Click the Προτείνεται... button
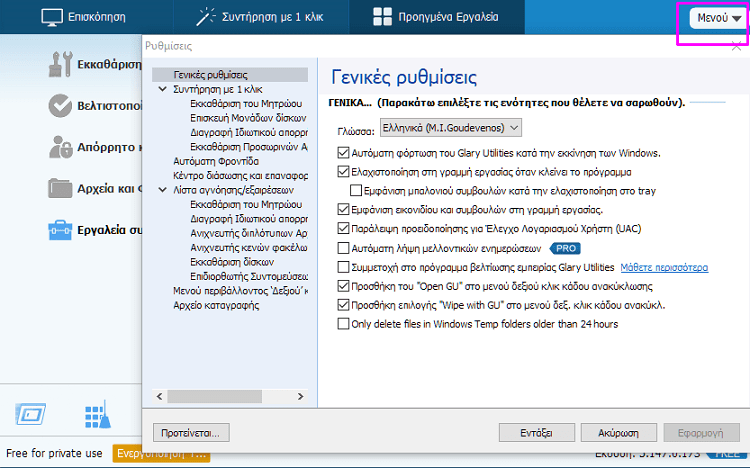The image size is (750, 468). [191, 433]
